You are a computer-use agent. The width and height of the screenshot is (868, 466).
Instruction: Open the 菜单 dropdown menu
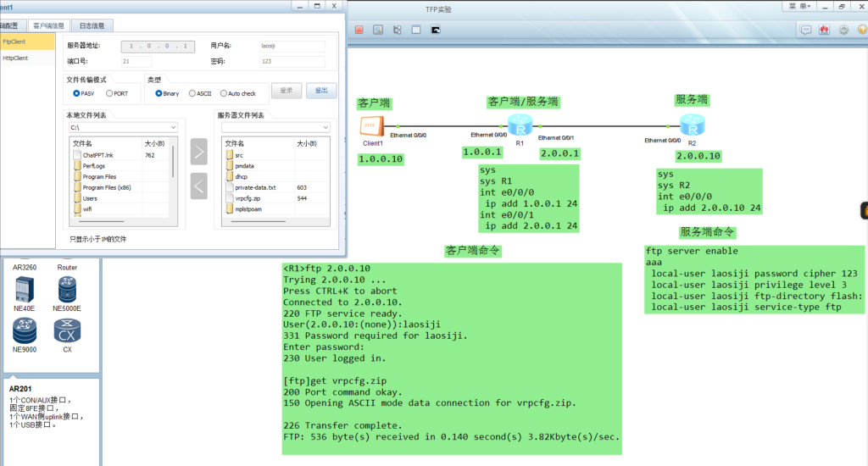coord(798,7)
